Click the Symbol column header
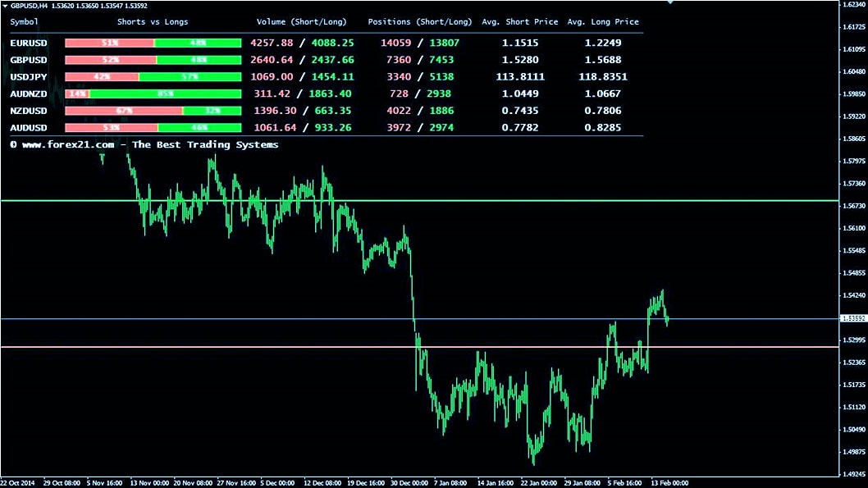This screenshot has width=868, height=488. point(25,21)
